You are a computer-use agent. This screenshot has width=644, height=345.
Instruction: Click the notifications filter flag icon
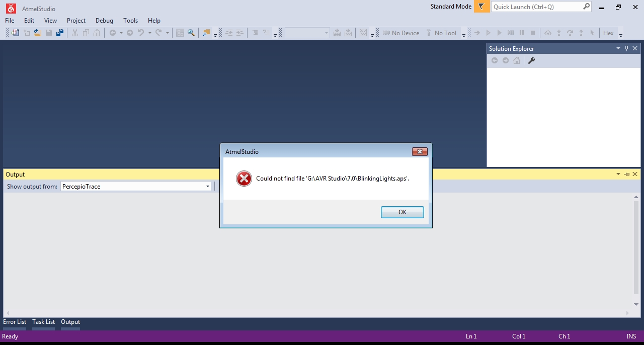pos(481,7)
